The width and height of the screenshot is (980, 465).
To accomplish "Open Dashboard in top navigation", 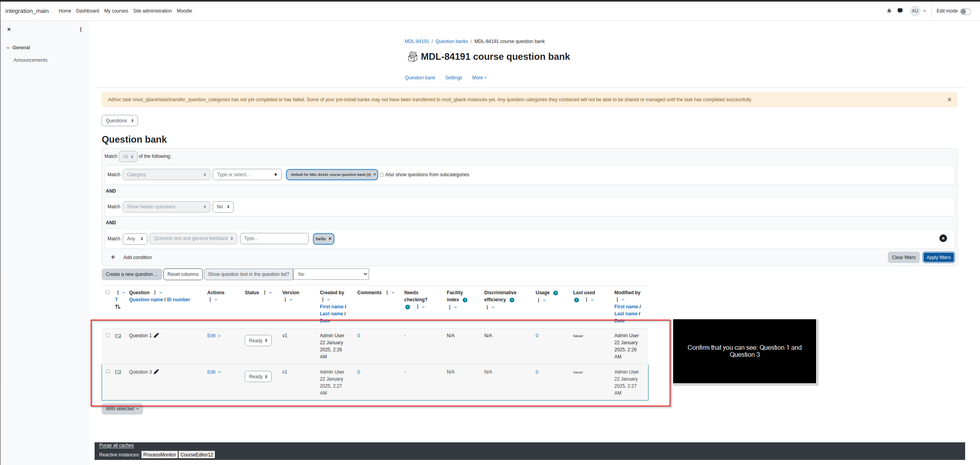I will [x=88, y=11].
